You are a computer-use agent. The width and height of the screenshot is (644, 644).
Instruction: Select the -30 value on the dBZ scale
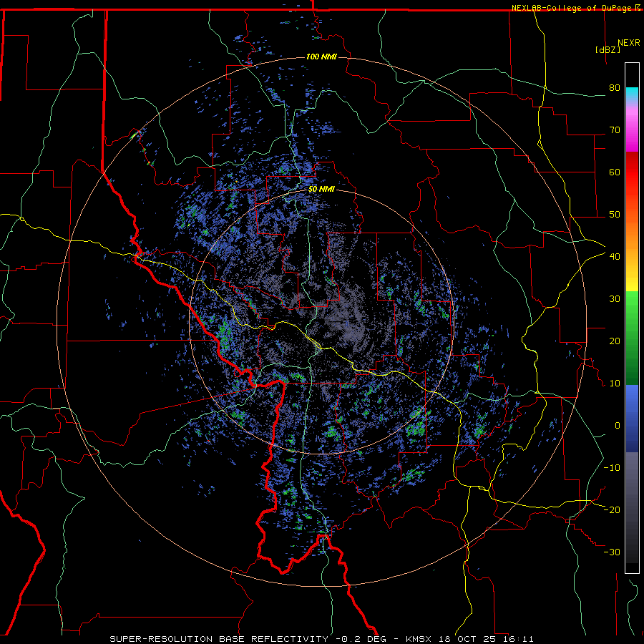pos(612,552)
